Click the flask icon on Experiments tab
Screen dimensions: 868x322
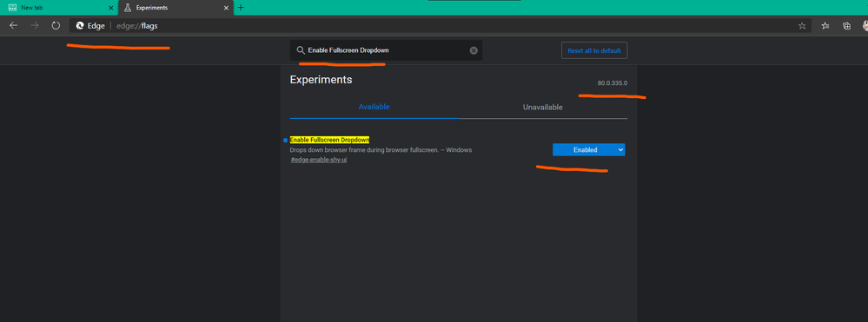coord(128,8)
